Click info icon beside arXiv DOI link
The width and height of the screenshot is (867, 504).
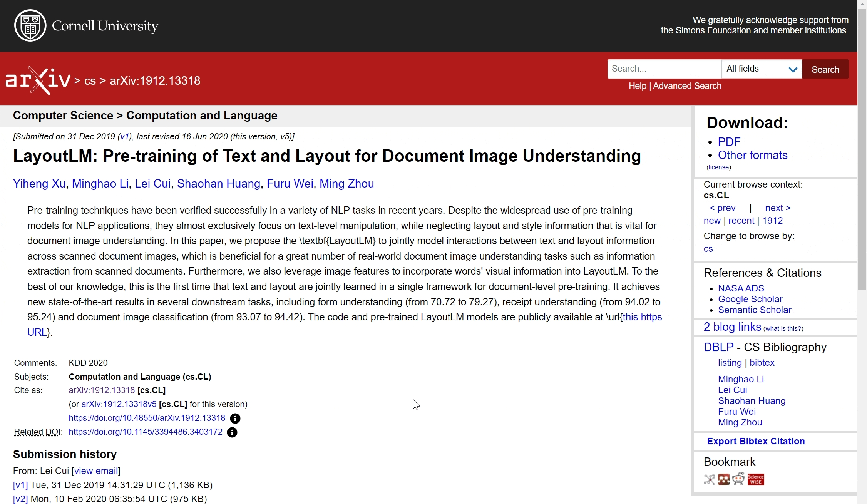tap(235, 419)
